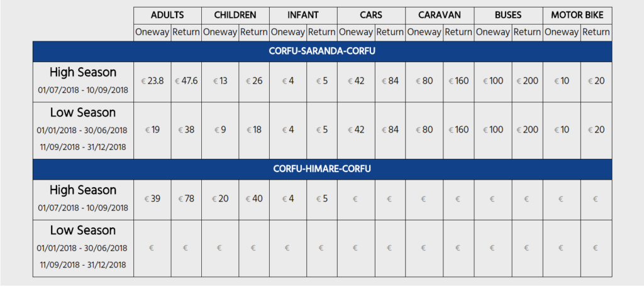Screen dimensions: 644x287
Task: Click the MOTOR BIKE column header
Action: pos(577,15)
